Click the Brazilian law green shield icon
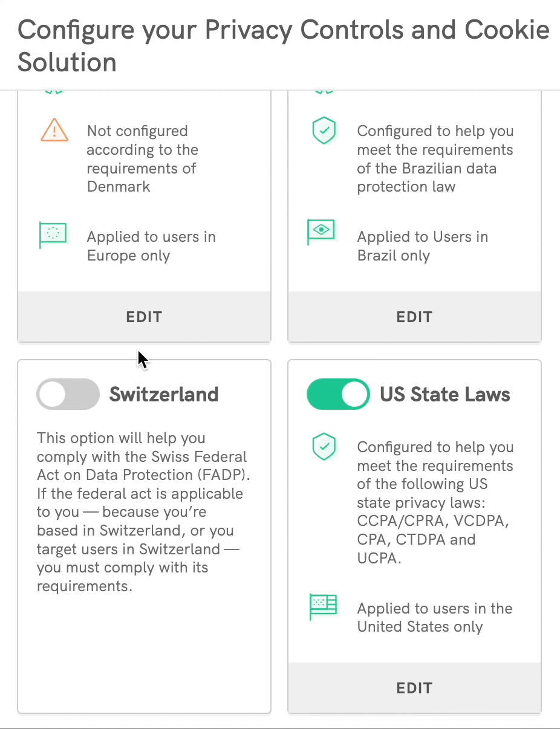 [324, 131]
